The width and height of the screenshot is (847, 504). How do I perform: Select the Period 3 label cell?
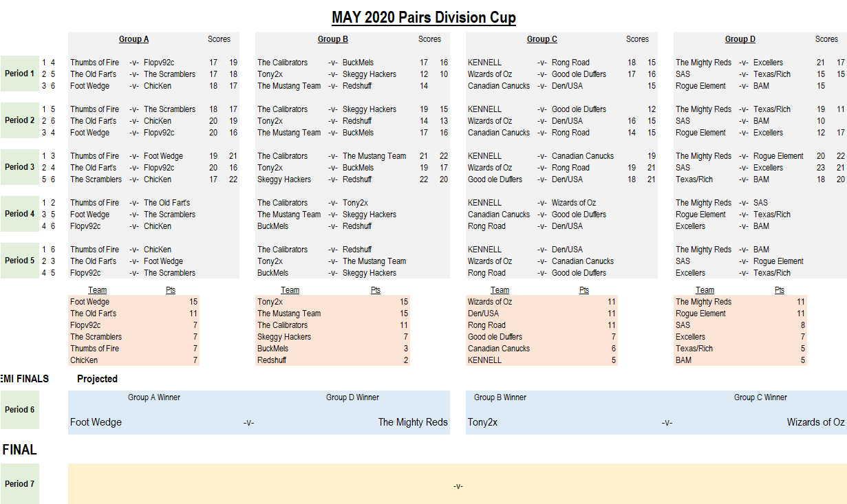tap(19, 167)
